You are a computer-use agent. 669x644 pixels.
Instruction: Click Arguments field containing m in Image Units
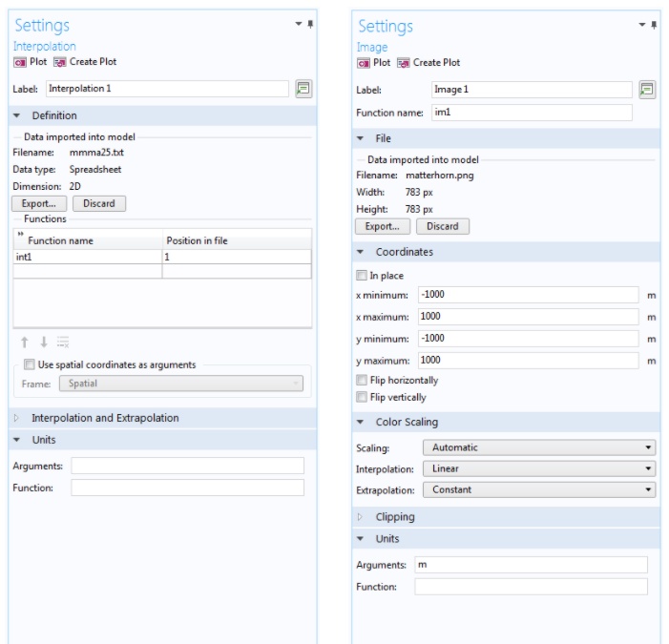click(531, 565)
